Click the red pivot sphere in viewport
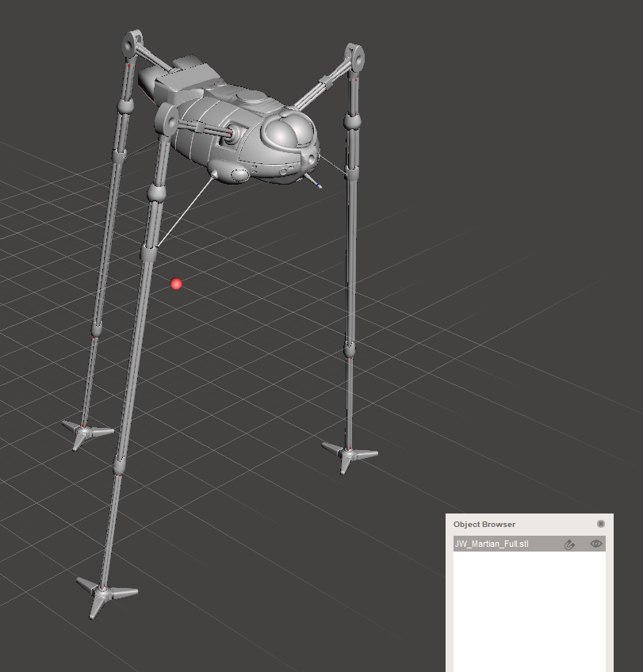 (x=176, y=284)
